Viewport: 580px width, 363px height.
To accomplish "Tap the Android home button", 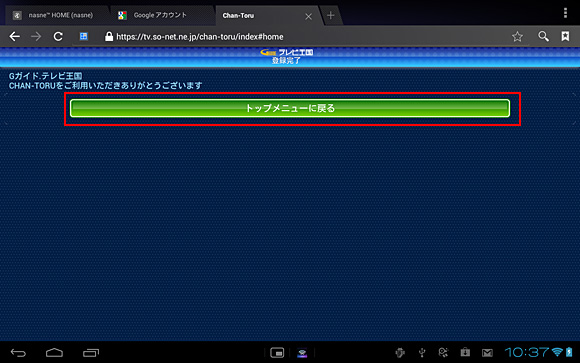I will pos(54,353).
